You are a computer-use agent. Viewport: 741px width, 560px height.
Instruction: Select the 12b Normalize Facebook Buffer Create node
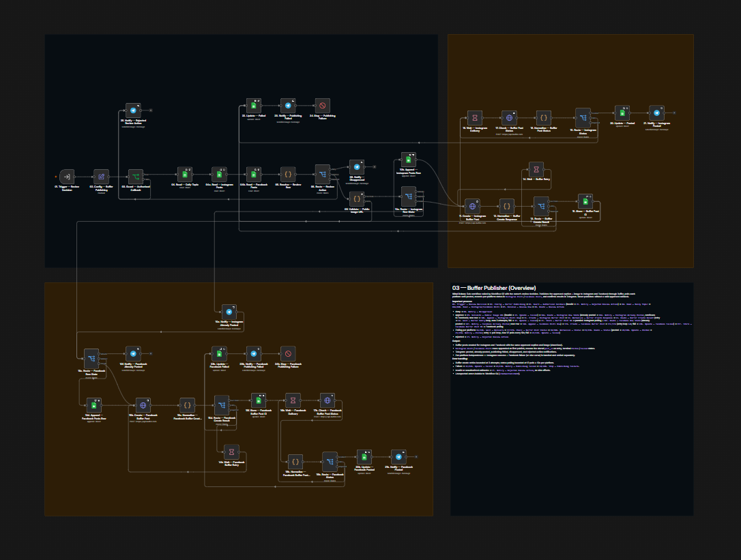tap(187, 405)
